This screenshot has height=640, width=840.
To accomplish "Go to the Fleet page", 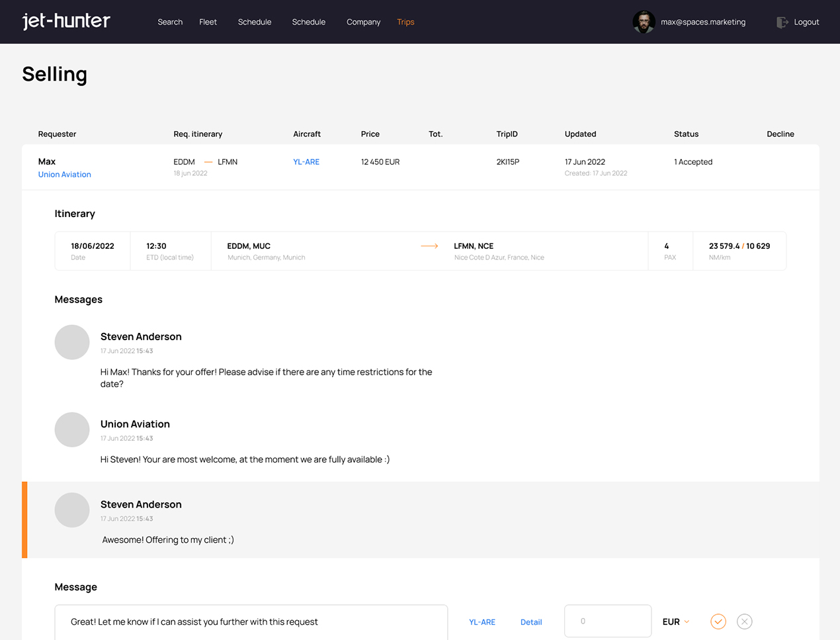I will pyautogui.click(x=208, y=22).
